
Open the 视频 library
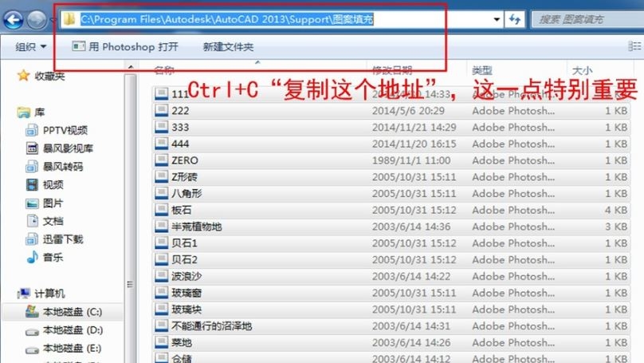(x=45, y=184)
